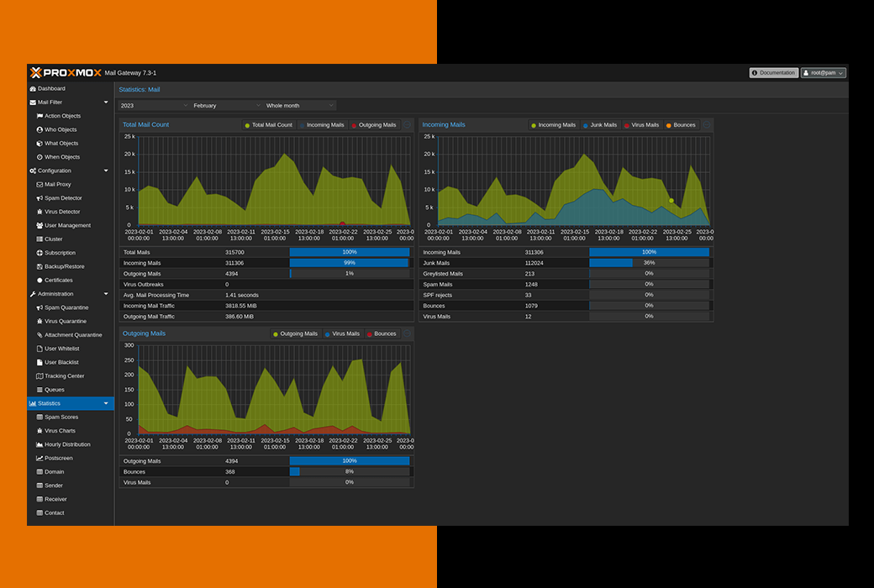This screenshot has height=588, width=874.
Task: Click the Tracking Center map icon
Action: (x=39, y=376)
